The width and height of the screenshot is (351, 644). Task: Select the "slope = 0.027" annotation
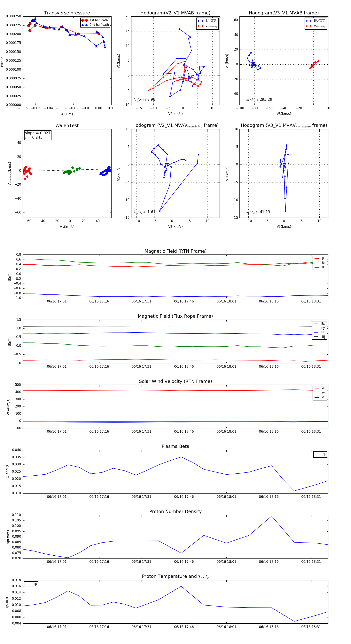37,133
